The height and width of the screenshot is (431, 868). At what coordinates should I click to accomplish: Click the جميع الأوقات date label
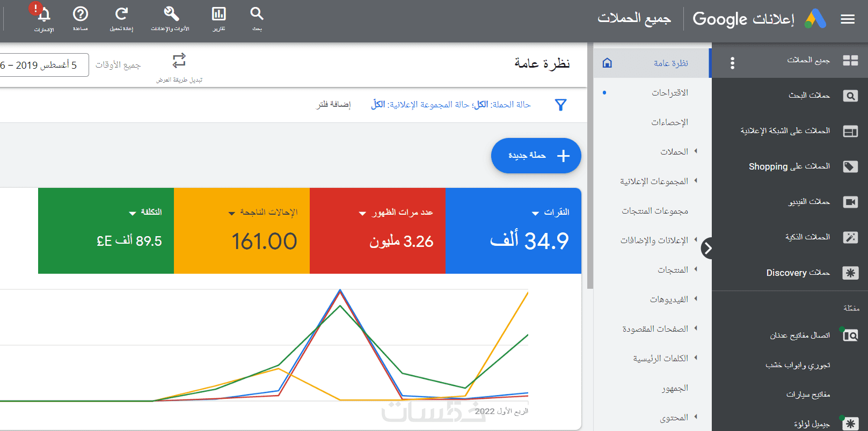118,65
